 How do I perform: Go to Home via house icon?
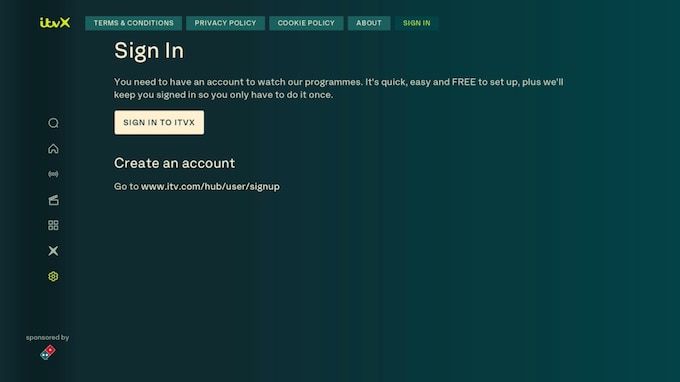coord(53,149)
